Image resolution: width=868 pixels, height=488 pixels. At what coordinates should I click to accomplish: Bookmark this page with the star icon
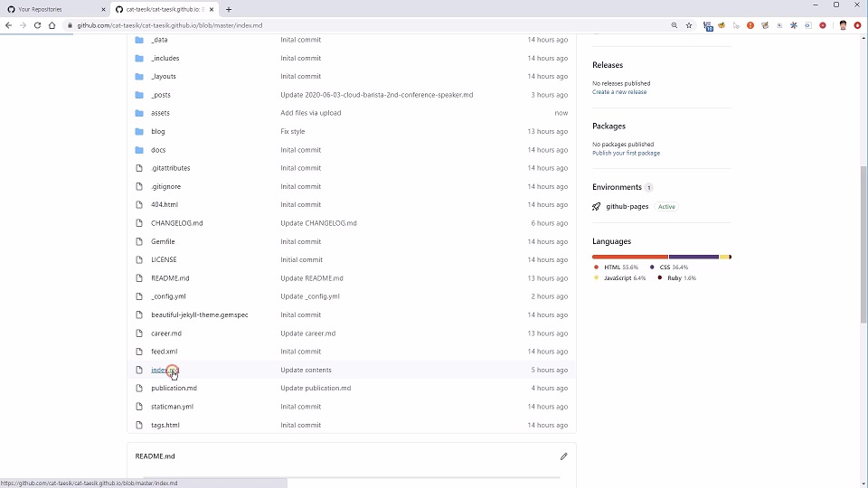(689, 25)
